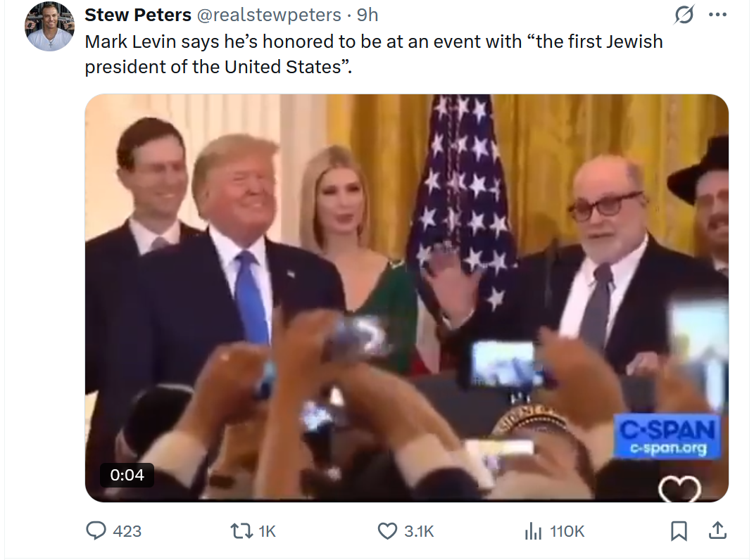Open the three-dot More options menu
The height and width of the screenshot is (560, 754).
pos(718,15)
